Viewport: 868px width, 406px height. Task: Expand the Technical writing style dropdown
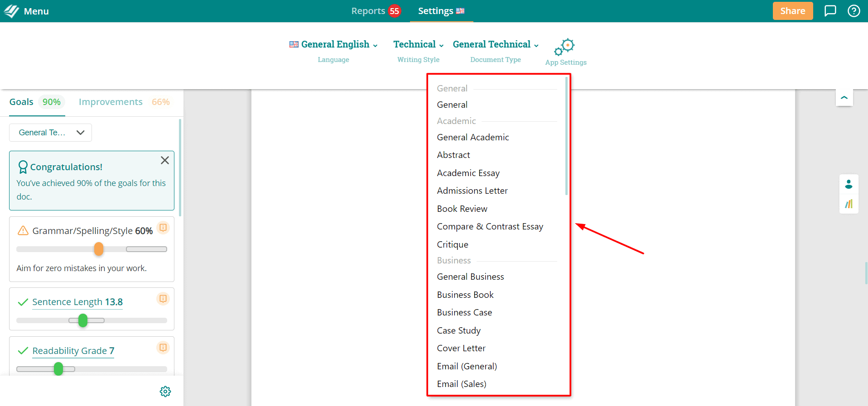pos(418,44)
